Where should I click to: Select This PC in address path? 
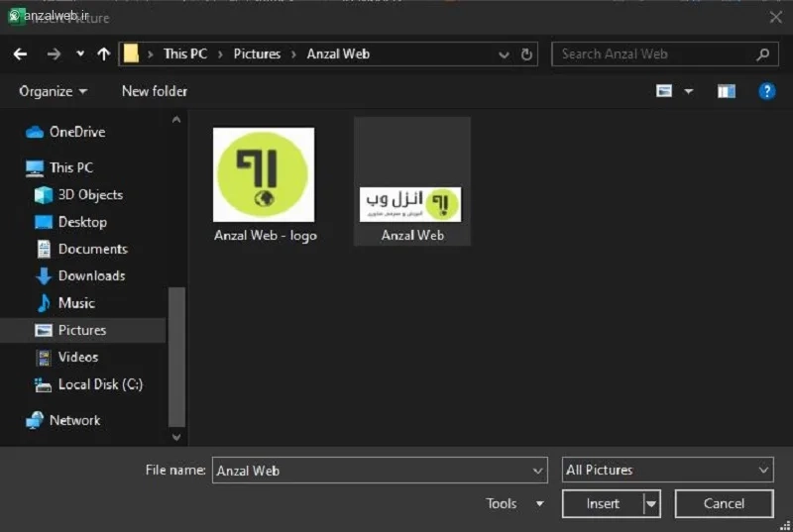(185, 54)
